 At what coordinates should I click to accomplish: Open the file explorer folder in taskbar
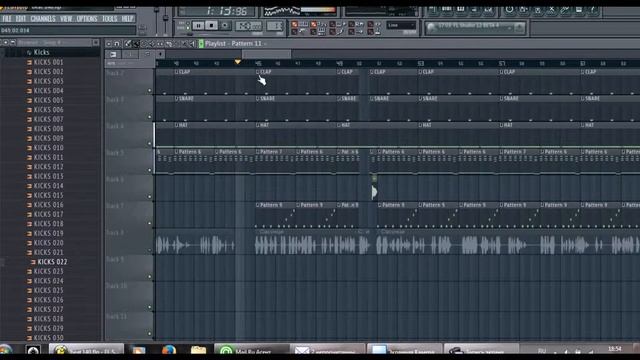pos(198,350)
